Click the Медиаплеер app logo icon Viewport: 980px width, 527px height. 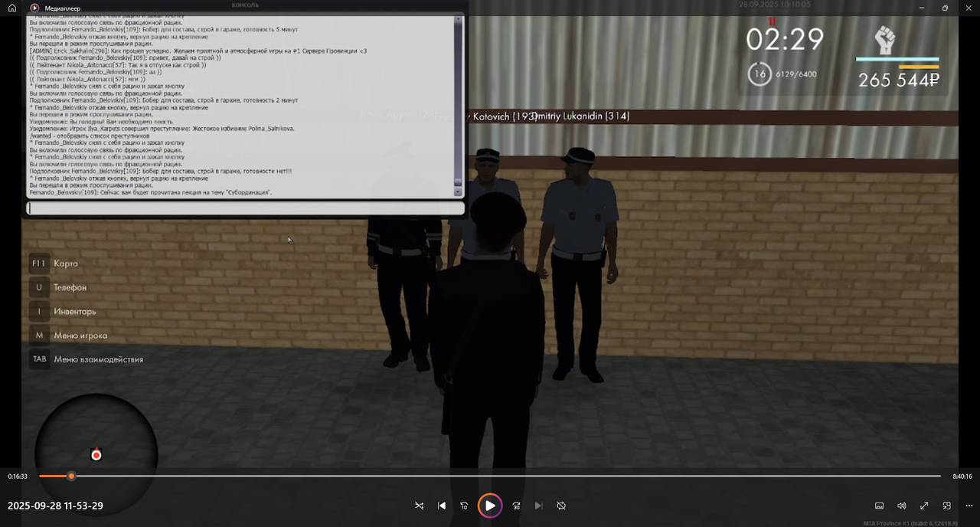pyautogui.click(x=34, y=8)
